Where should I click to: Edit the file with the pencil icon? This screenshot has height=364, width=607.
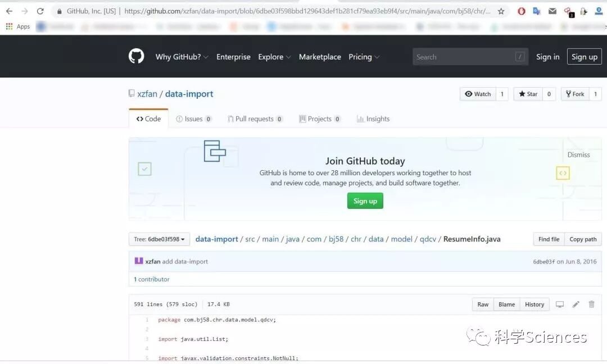(x=576, y=304)
